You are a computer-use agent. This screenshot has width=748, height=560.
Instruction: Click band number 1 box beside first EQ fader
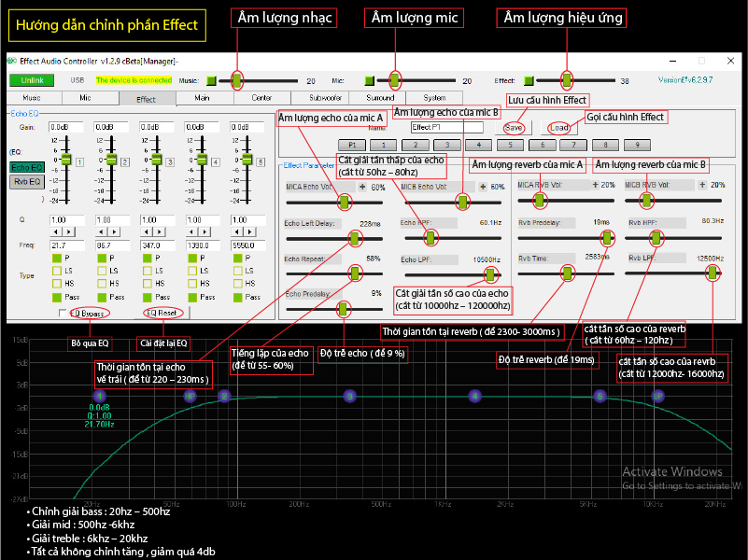point(79,162)
